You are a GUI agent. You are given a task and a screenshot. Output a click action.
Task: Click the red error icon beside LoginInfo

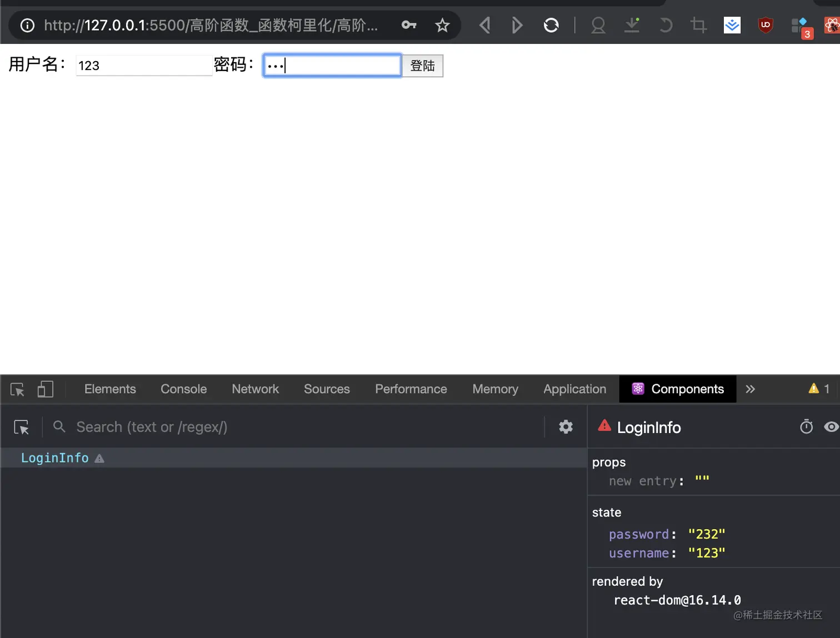(604, 426)
